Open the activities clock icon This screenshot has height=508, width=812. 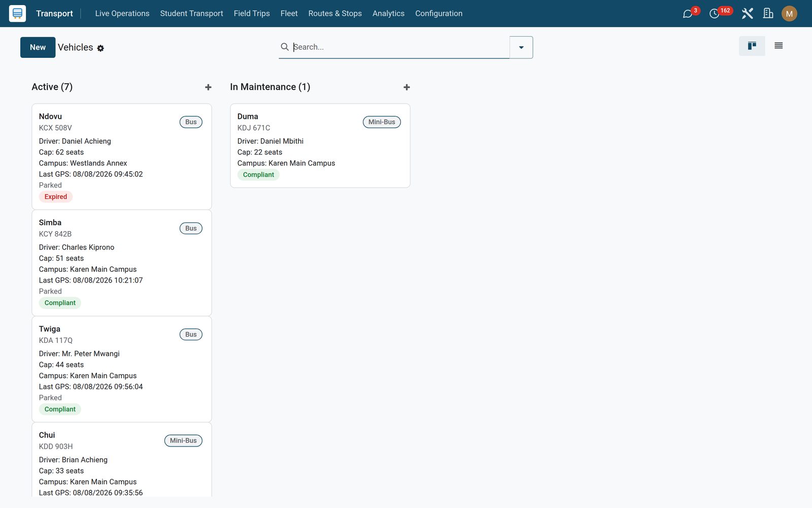pos(714,14)
